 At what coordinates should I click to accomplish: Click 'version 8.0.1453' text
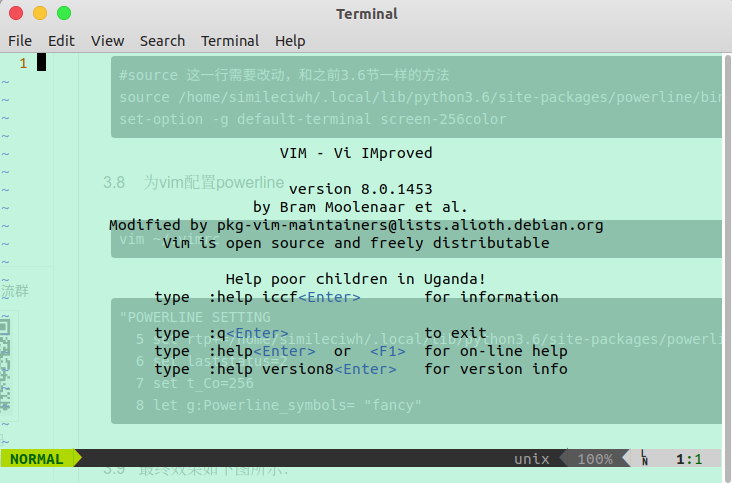tap(360, 189)
